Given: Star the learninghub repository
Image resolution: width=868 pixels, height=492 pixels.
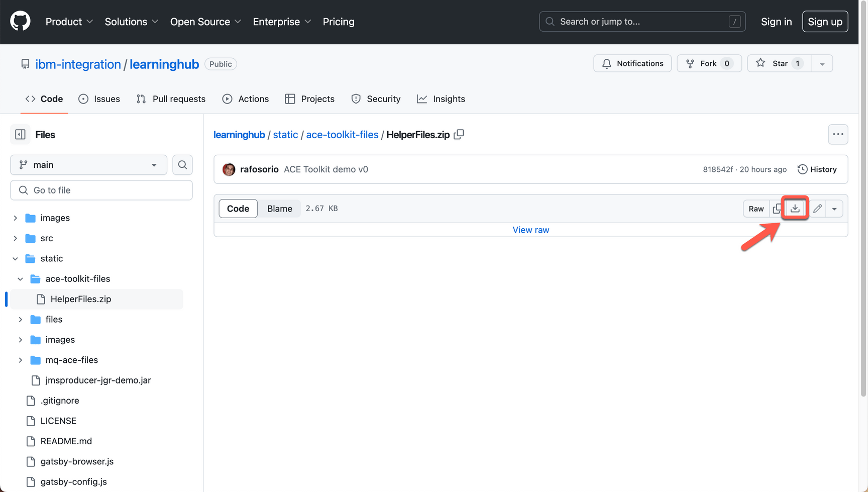Looking at the screenshot, I should point(779,63).
